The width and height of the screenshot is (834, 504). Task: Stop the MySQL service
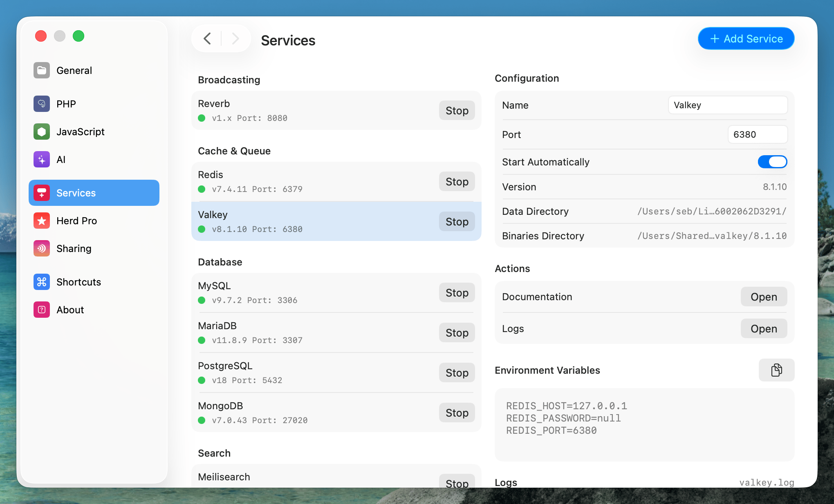click(457, 293)
